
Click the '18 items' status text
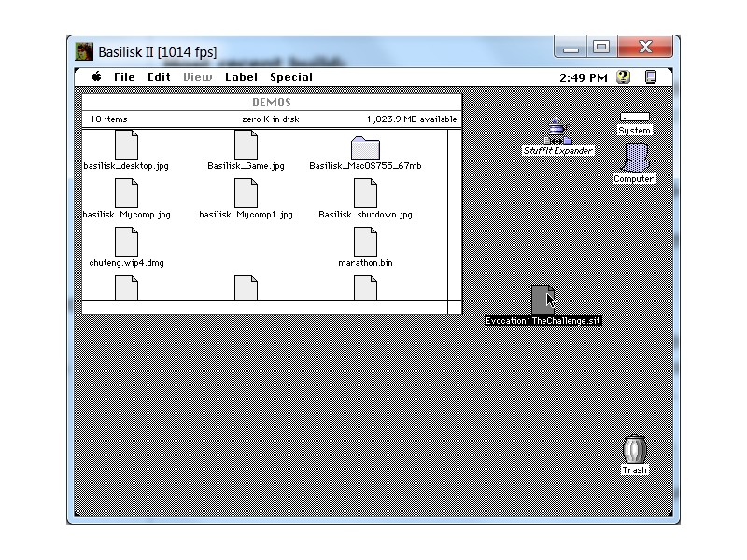108,119
